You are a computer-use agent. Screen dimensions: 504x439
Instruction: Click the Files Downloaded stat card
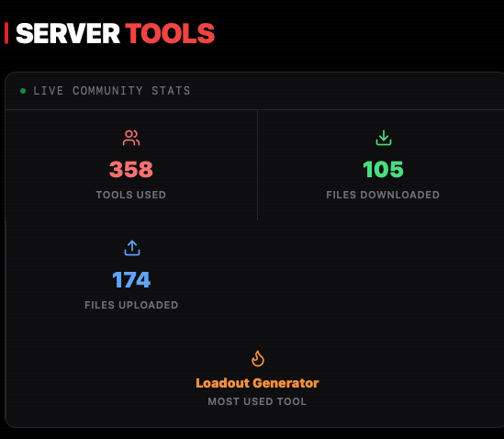(x=381, y=165)
